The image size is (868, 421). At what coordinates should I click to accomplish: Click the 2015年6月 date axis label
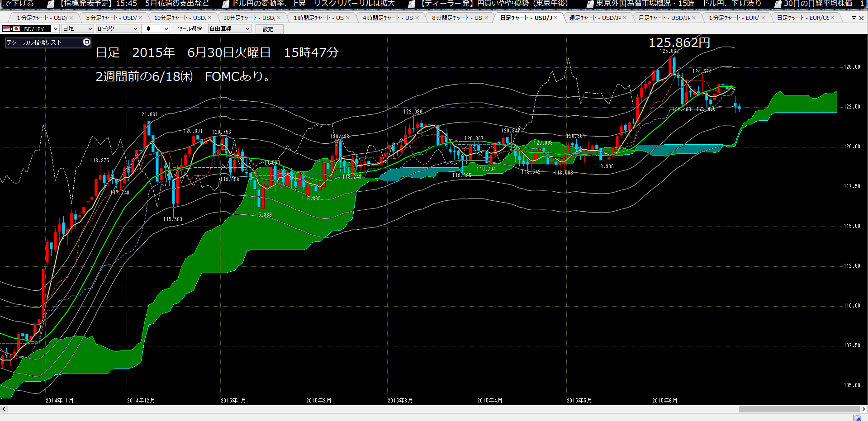(665, 401)
